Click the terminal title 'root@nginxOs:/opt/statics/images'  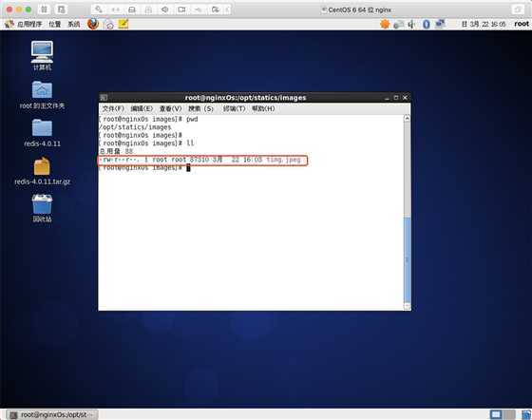coord(245,98)
